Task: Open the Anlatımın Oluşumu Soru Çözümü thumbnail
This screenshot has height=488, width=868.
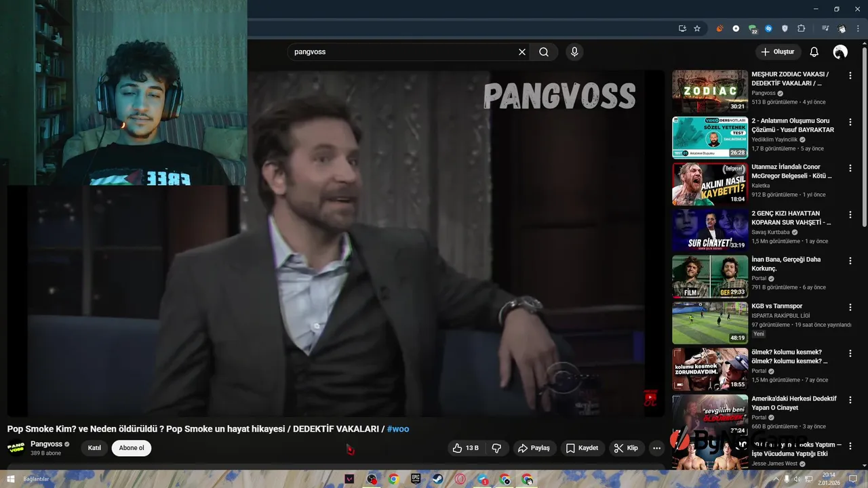Action: click(x=710, y=138)
